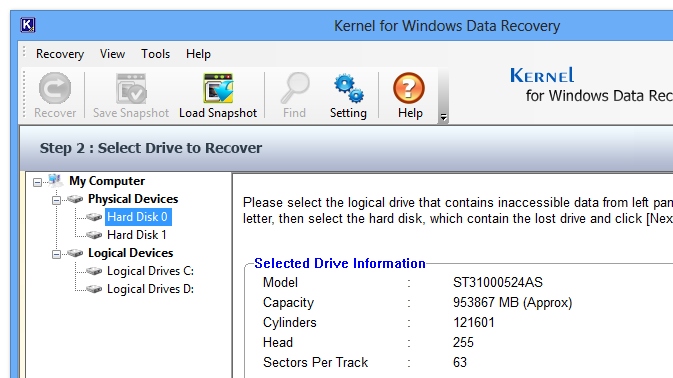
Task: Open the View menu
Action: [112, 54]
